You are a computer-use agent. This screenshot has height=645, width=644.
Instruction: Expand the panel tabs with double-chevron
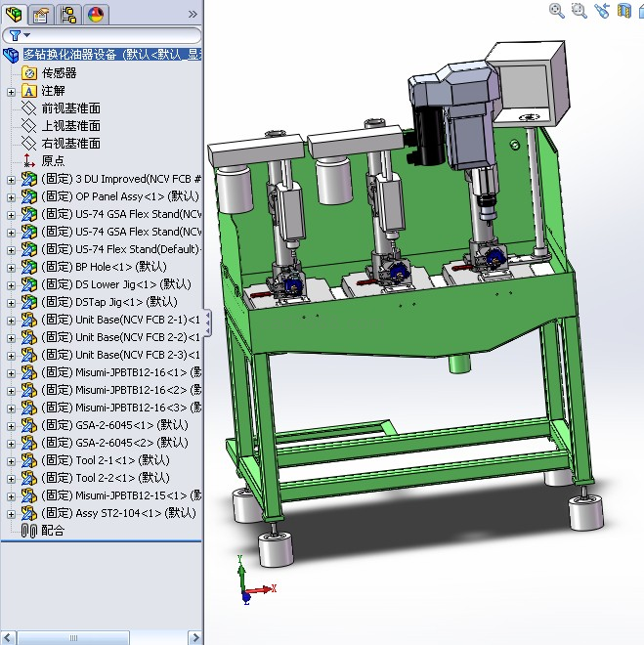pyautogui.click(x=193, y=14)
